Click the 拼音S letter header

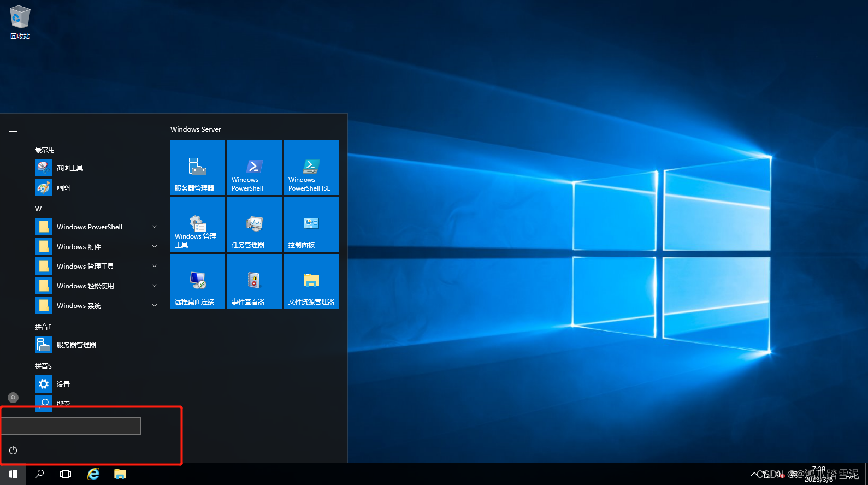pos(43,366)
